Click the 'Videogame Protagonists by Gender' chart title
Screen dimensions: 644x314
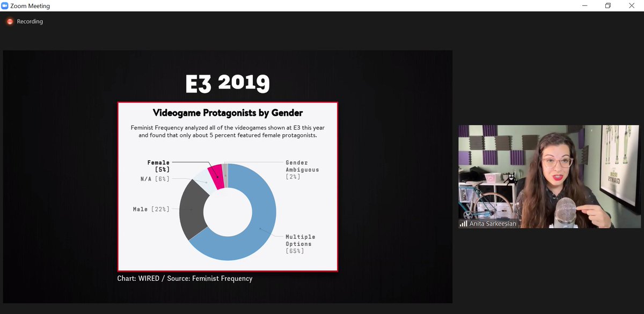228,113
